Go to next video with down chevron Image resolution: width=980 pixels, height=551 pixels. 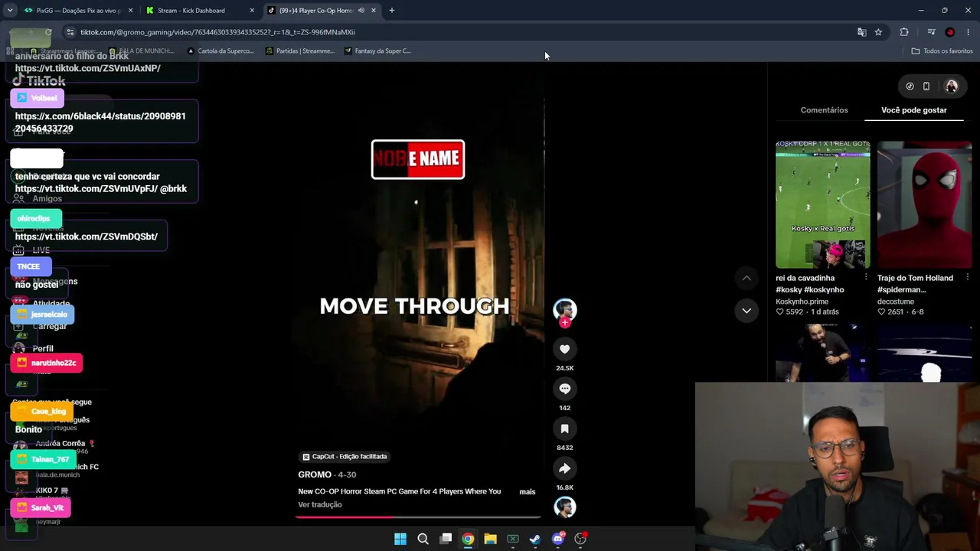pyautogui.click(x=746, y=311)
